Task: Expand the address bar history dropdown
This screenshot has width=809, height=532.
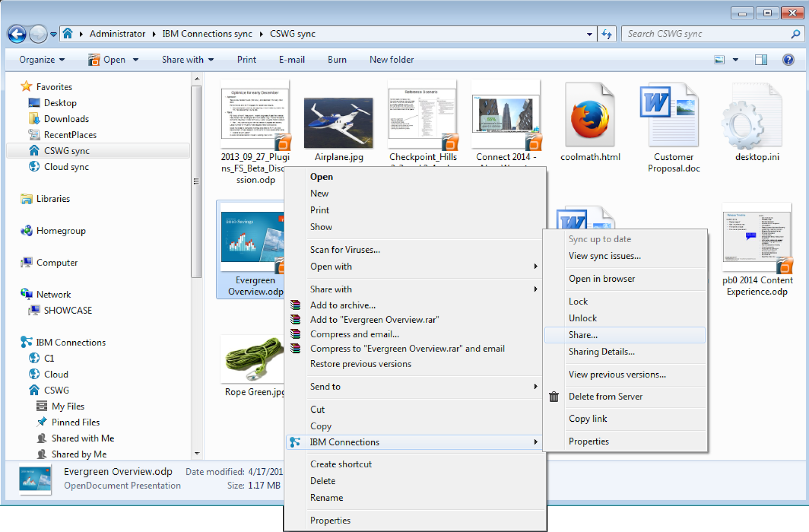Action: (x=590, y=34)
